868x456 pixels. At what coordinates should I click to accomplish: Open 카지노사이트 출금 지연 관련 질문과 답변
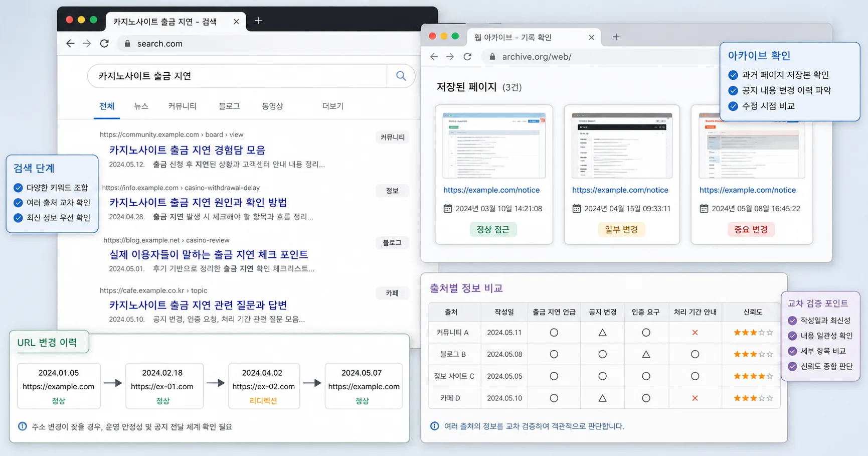tap(198, 305)
